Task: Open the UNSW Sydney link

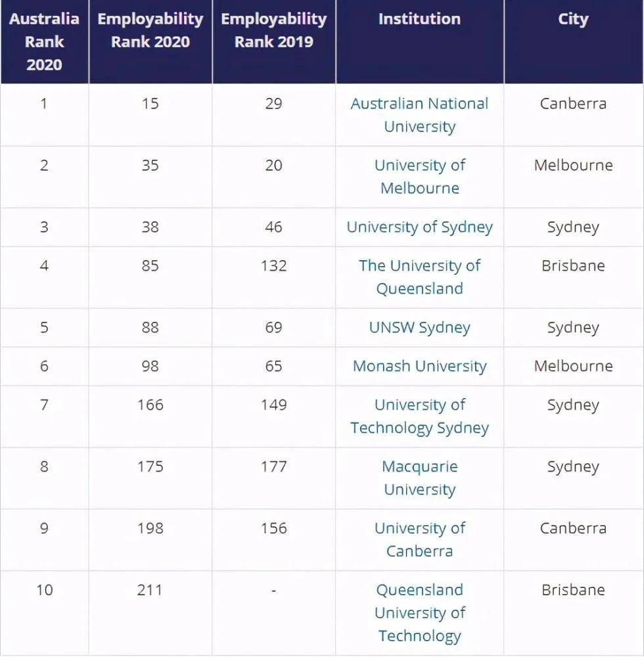Action: [419, 328]
